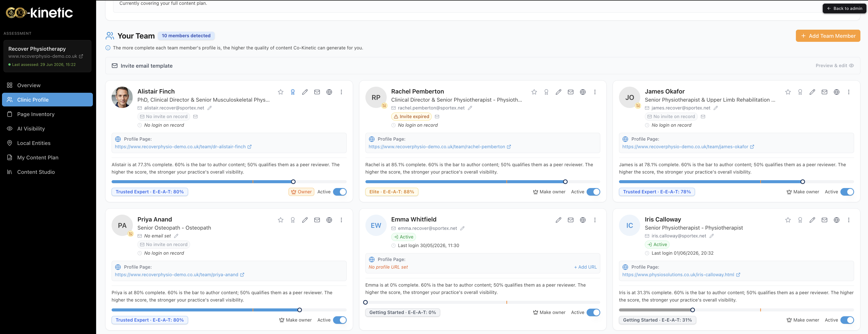The height and width of the screenshot is (334, 868).
Task: Star James Okafor's card
Action: (788, 92)
